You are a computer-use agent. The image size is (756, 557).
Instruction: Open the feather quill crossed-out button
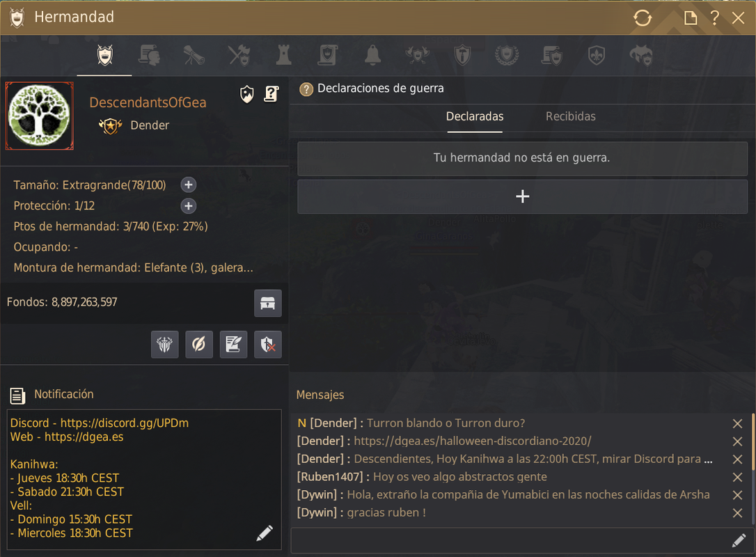pos(198,345)
